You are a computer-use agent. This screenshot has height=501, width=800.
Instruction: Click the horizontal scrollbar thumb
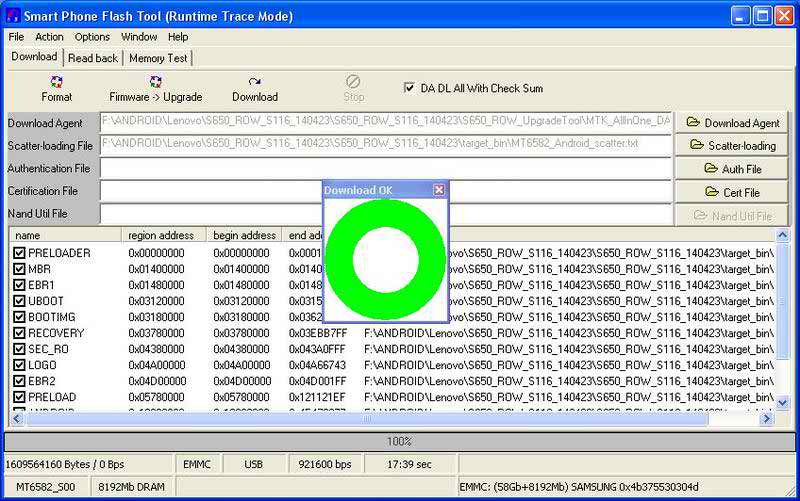[x=367, y=419]
